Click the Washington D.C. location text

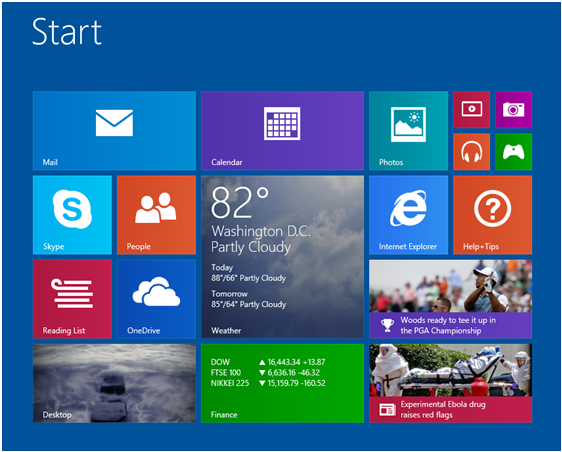click(x=261, y=231)
